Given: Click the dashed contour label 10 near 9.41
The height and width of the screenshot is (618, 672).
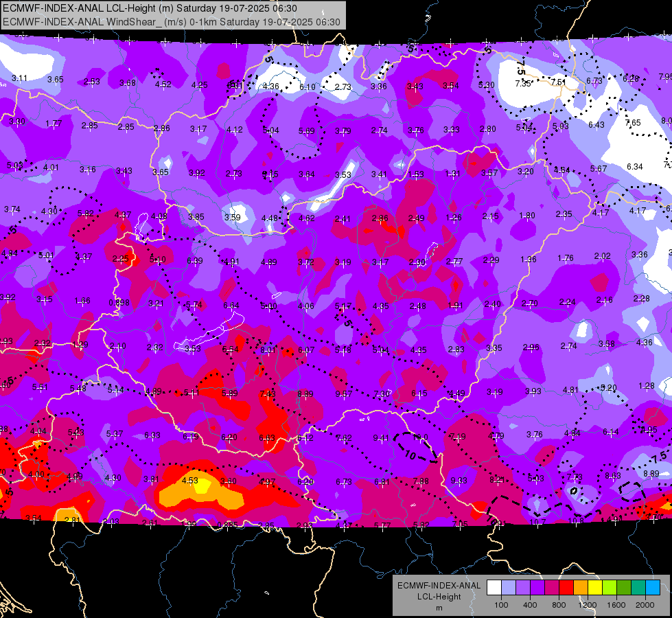Looking at the screenshot, I should [410, 455].
